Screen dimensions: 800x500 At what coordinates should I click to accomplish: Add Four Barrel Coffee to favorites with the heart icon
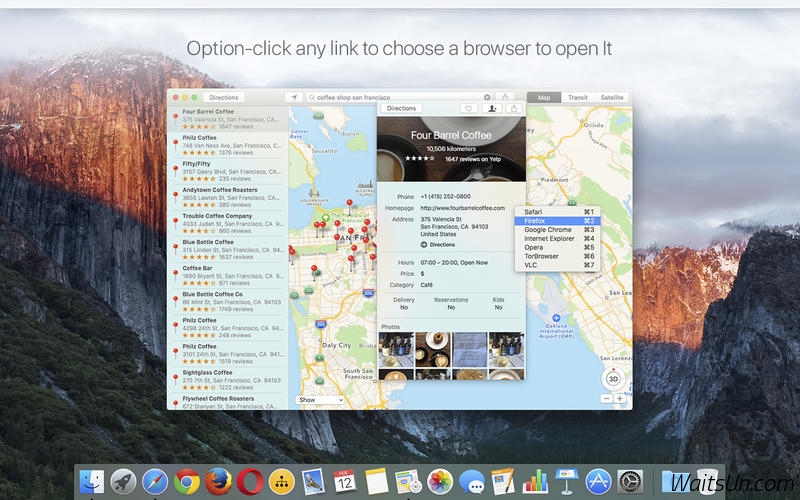click(x=468, y=108)
